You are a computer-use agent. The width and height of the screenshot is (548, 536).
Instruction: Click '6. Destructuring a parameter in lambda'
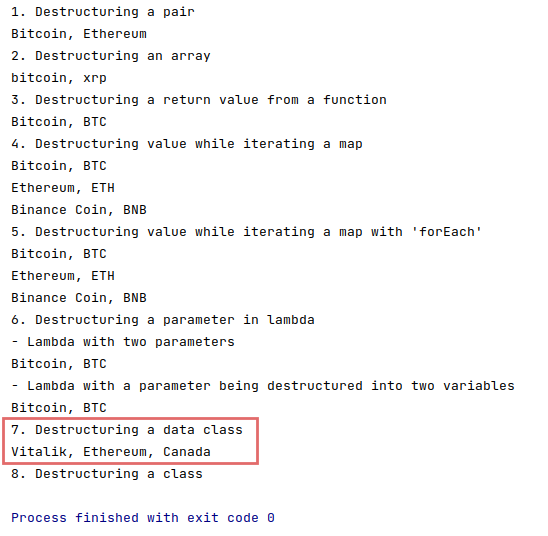coord(163,320)
